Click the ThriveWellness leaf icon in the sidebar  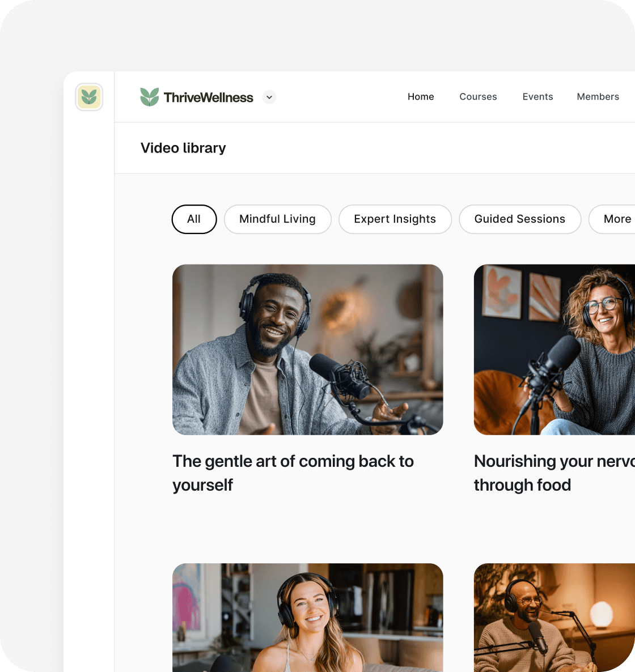point(89,97)
